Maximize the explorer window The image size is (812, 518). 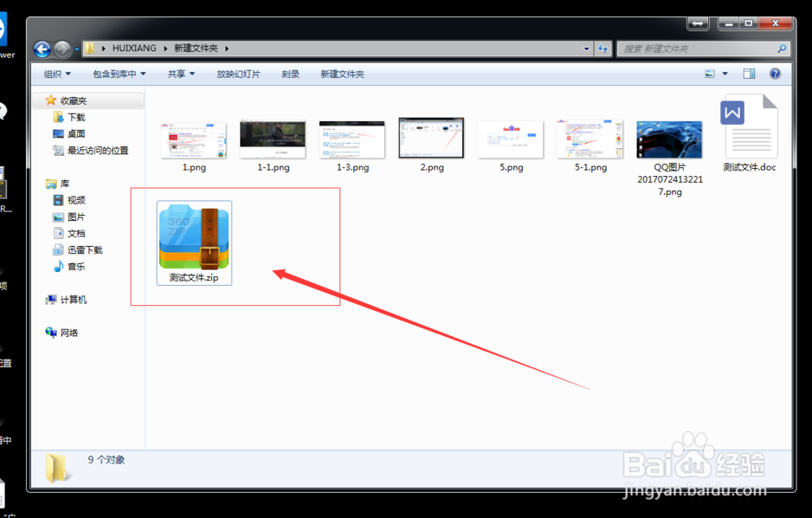pos(749,24)
